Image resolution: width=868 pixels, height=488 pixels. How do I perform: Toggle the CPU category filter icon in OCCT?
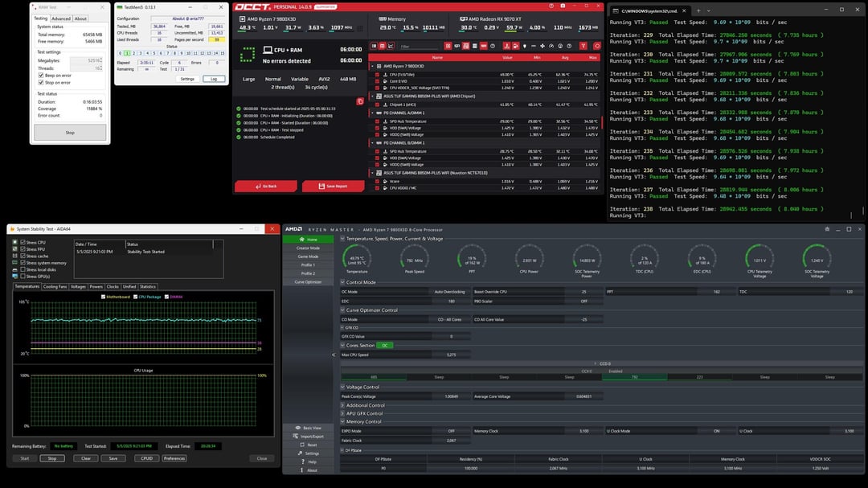pyautogui.click(x=448, y=46)
